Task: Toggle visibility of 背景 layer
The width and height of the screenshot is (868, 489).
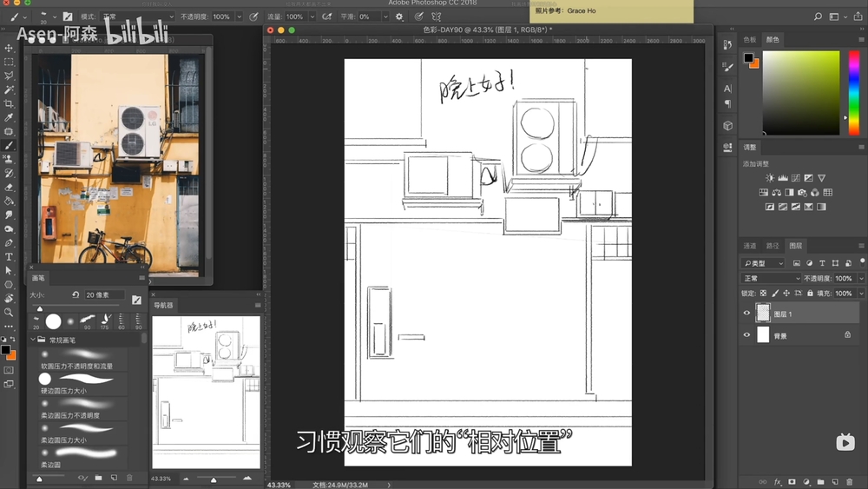Action: tap(746, 334)
